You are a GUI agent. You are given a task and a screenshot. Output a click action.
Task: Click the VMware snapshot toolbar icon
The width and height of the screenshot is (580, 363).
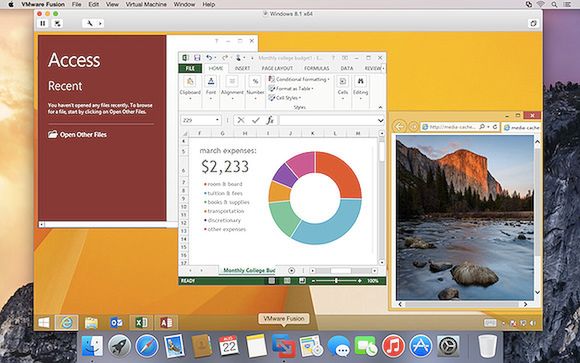coord(57,23)
